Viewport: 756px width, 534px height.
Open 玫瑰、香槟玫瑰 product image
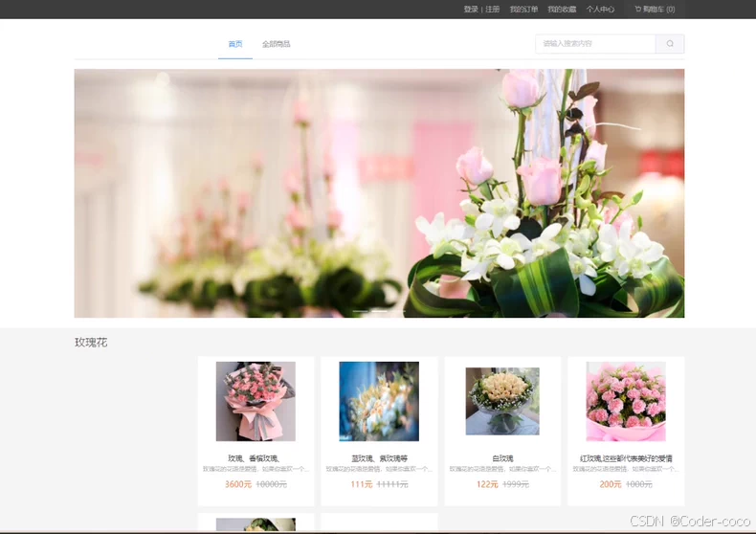point(256,401)
